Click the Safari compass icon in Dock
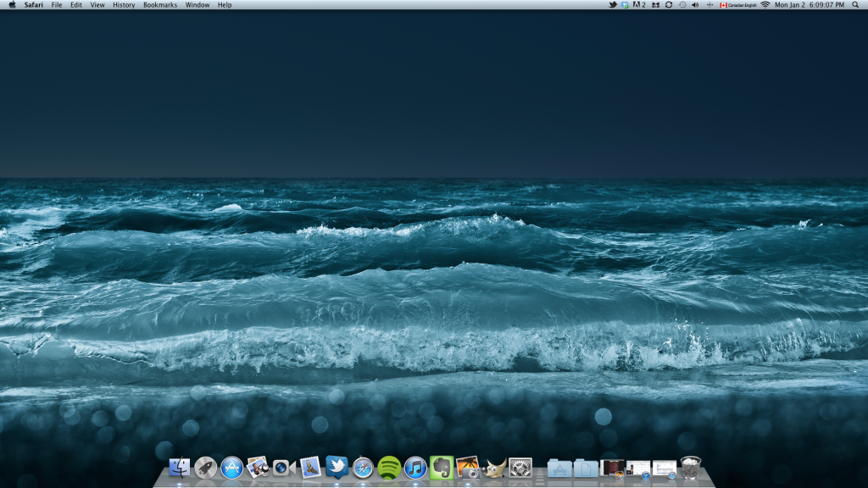This screenshot has height=488, width=868. pos(363,468)
